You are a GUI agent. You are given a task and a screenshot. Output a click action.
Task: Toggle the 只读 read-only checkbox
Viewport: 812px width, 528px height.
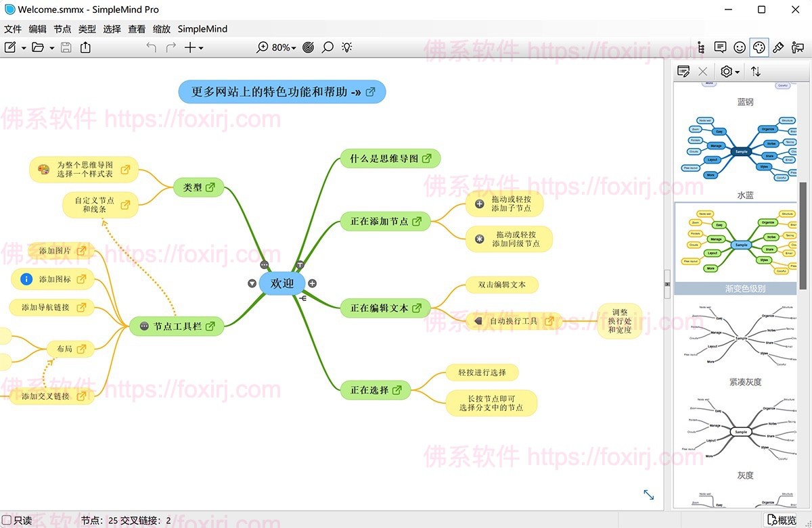pyautogui.click(x=7, y=520)
